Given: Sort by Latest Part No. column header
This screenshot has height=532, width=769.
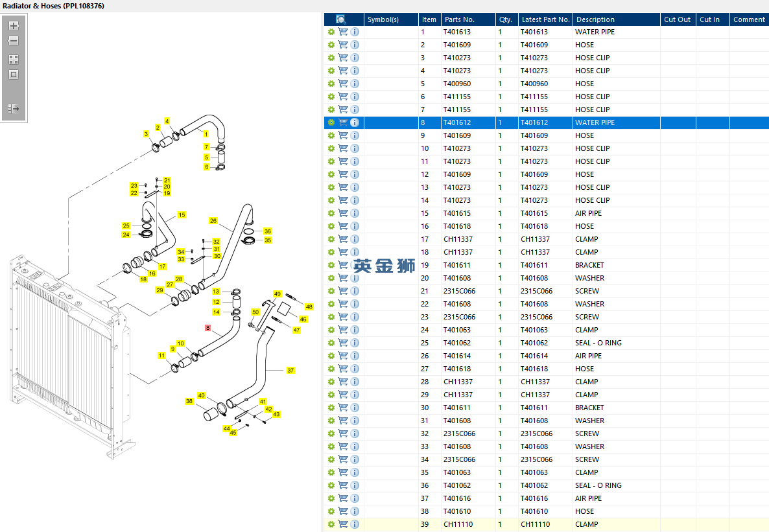Looking at the screenshot, I should pyautogui.click(x=545, y=19).
